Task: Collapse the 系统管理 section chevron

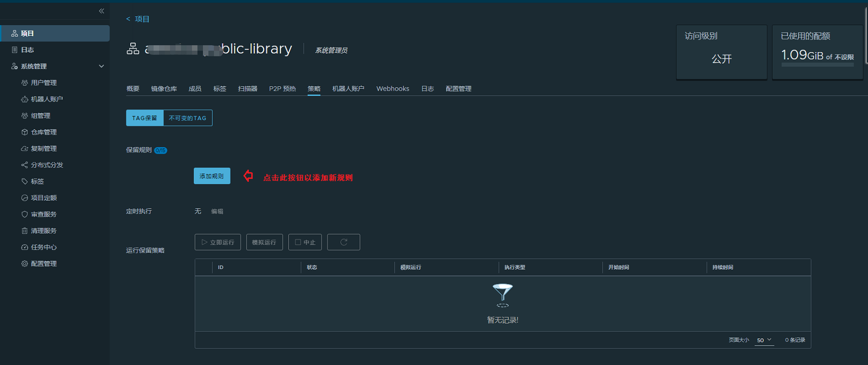Action: click(x=101, y=66)
